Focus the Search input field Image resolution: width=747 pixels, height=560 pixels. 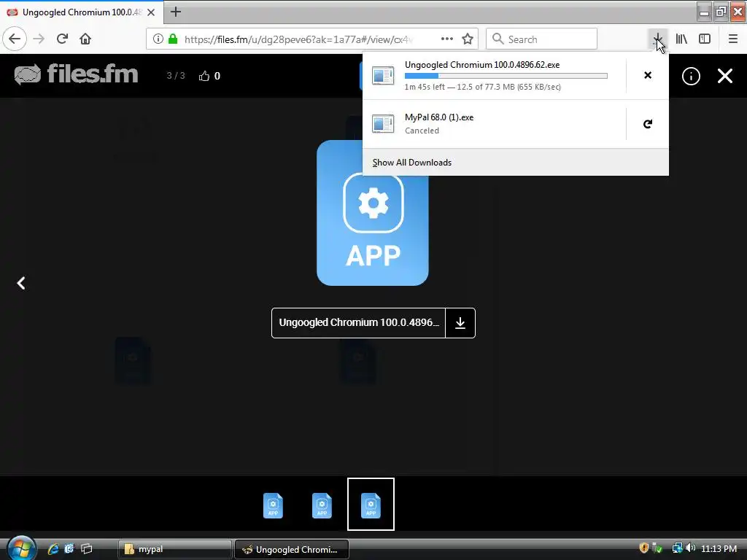[542, 39]
